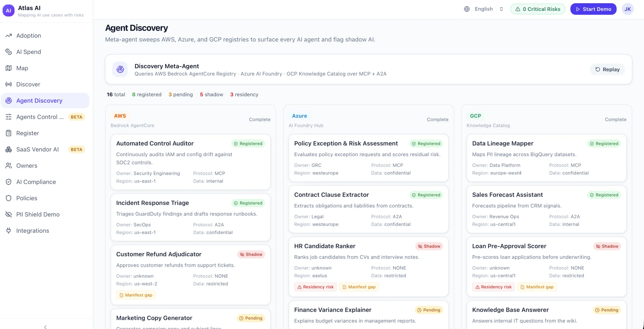Click the Map icon in sidebar
The height and width of the screenshot is (329, 644).
(9, 68)
